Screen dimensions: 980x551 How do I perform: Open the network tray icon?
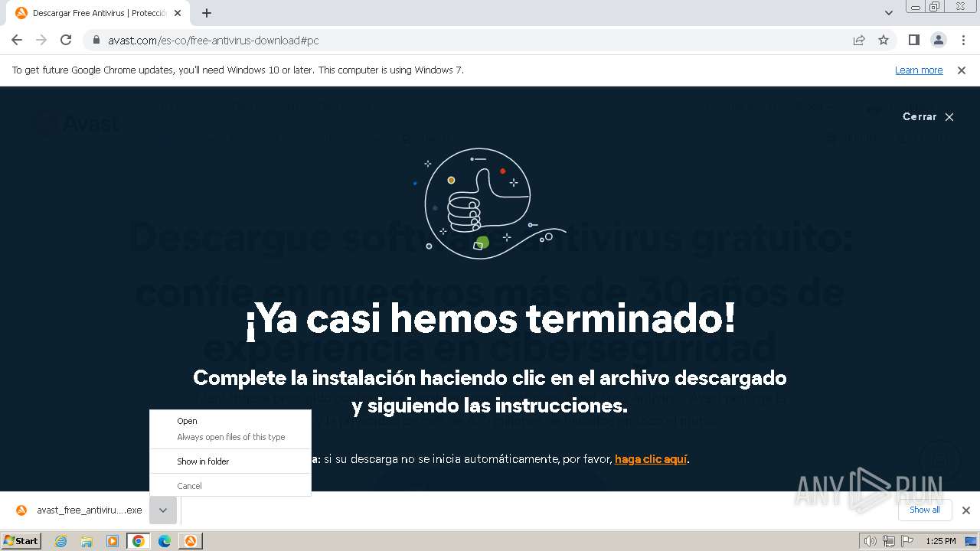pos(888,541)
